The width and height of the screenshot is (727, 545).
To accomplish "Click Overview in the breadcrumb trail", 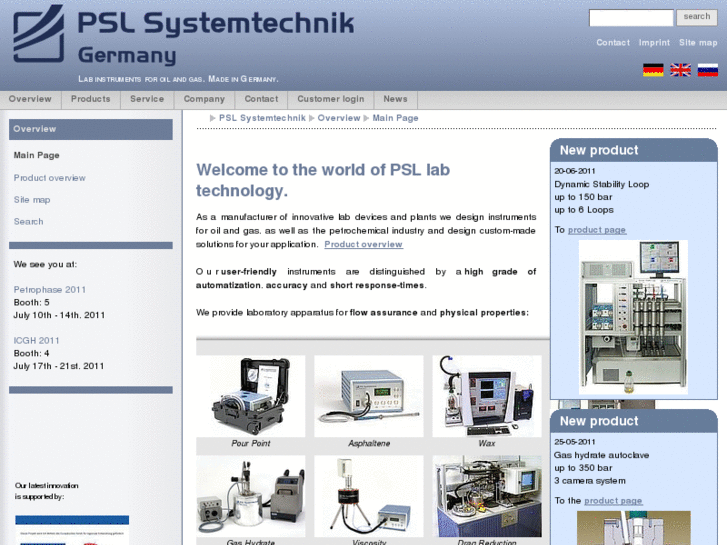I will [338, 118].
